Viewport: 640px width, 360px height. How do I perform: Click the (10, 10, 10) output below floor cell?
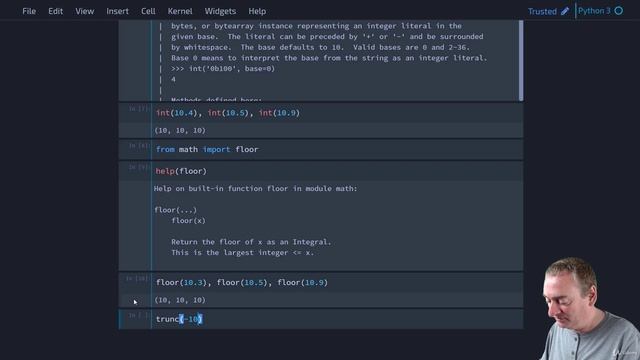(180, 300)
